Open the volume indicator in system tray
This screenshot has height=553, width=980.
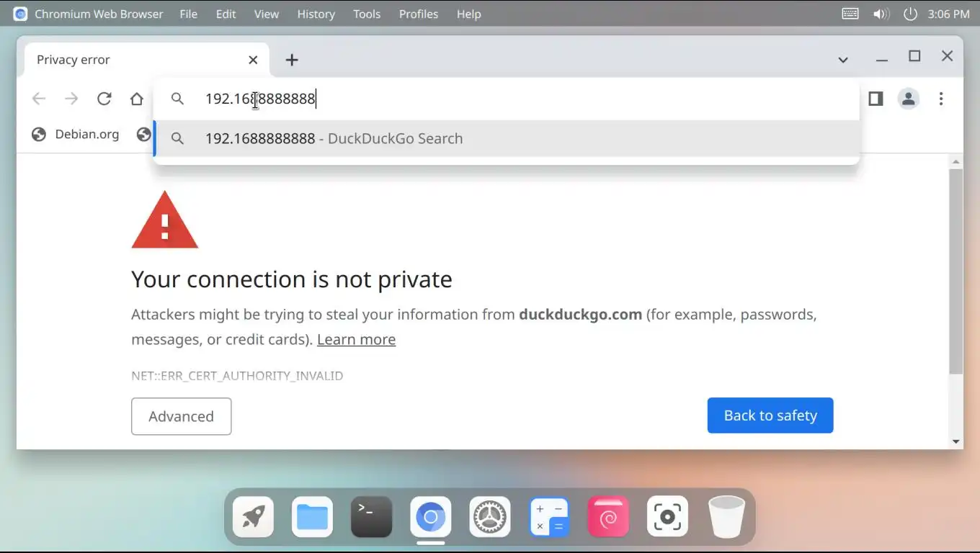coord(881,14)
